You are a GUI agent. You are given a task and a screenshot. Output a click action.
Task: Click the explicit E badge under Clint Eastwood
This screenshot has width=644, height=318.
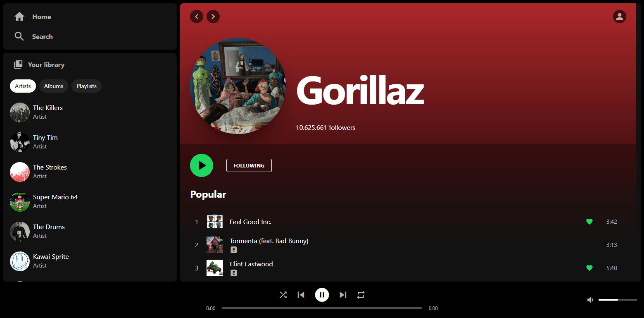pyautogui.click(x=234, y=273)
